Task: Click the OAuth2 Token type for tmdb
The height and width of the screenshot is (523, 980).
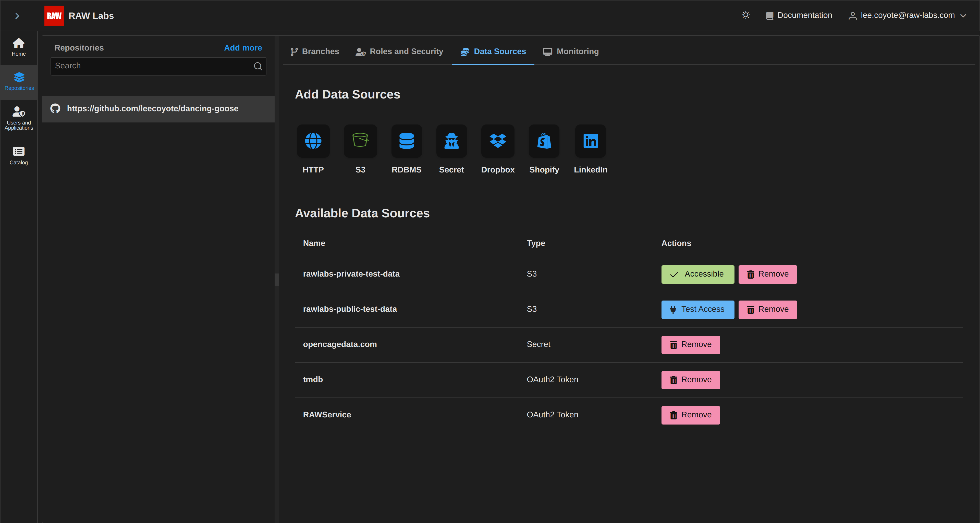Action: [x=552, y=380]
